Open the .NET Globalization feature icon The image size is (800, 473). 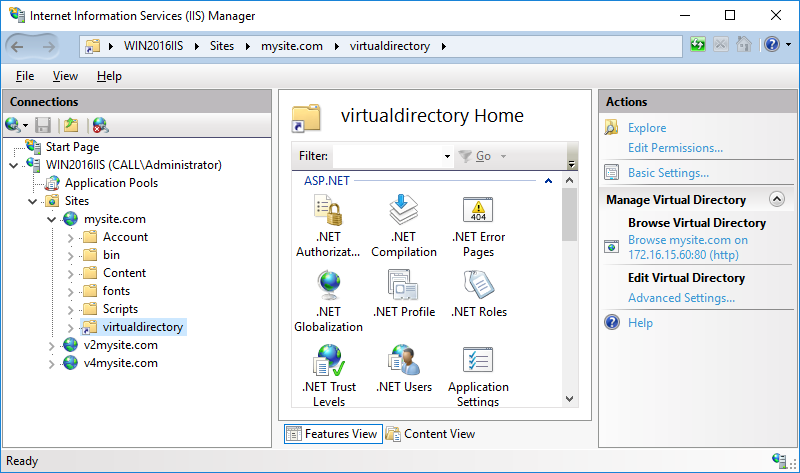(329, 286)
